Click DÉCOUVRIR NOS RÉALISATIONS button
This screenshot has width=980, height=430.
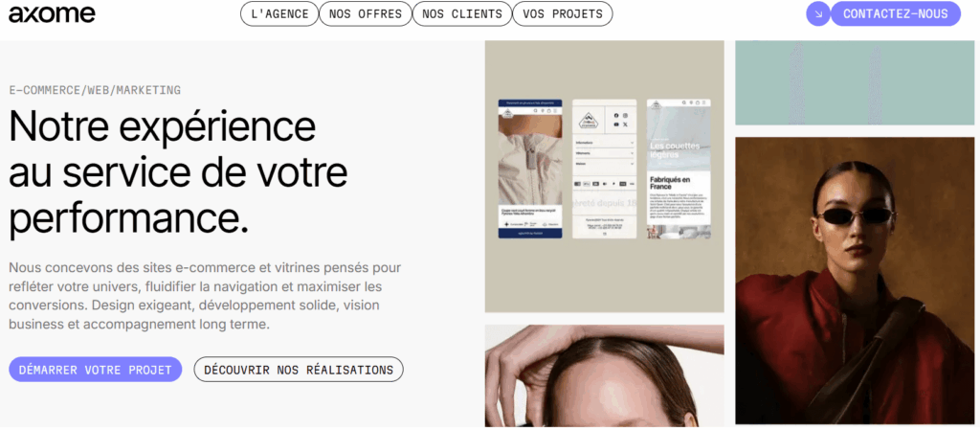click(x=299, y=370)
